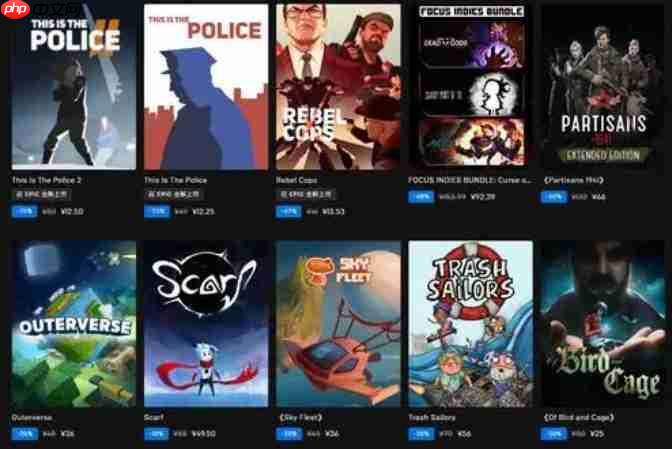Select the Scarf game cover

(206, 324)
